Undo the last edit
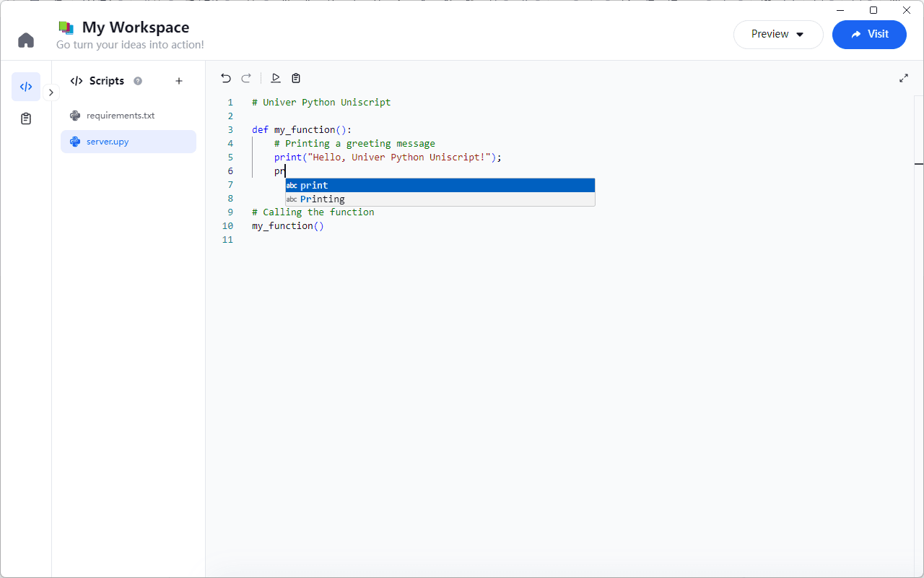The width and height of the screenshot is (924, 578). [226, 78]
